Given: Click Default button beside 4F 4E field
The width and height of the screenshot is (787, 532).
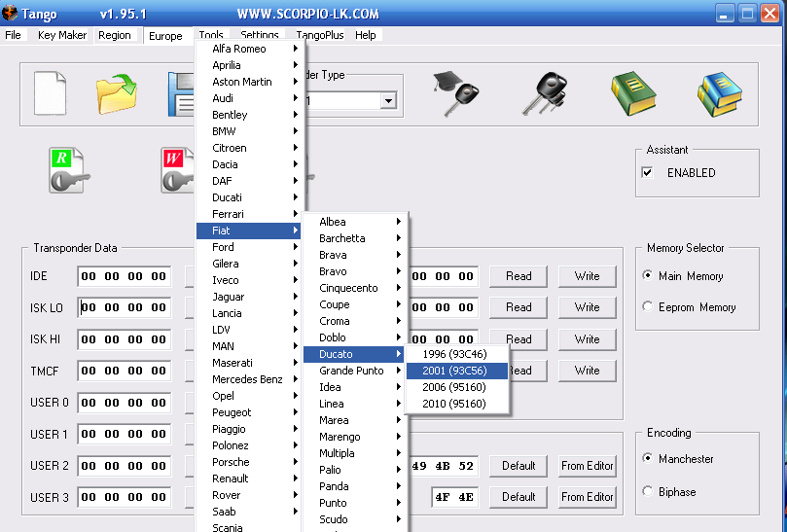Looking at the screenshot, I should coord(519,497).
